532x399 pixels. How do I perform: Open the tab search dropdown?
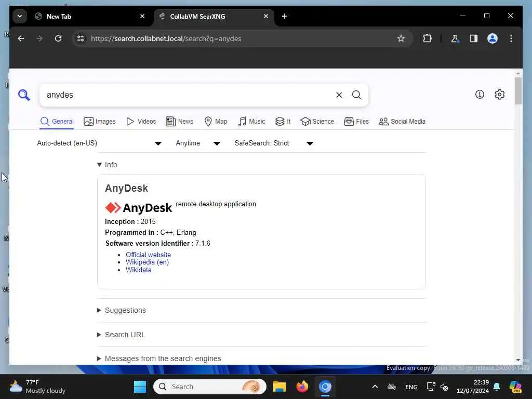click(x=20, y=16)
